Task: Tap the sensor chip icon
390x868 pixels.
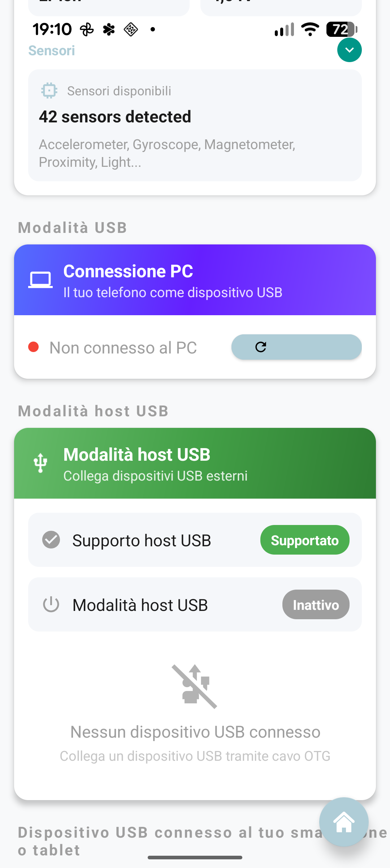Action: (x=49, y=91)
